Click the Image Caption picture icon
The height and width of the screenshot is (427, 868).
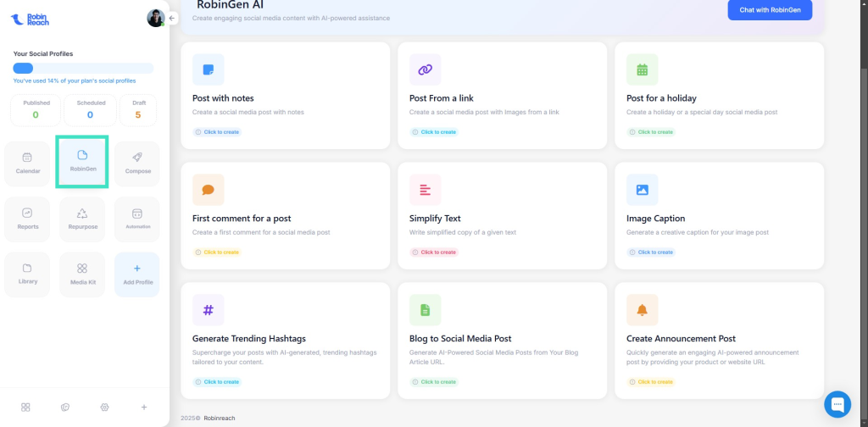point(643,190)
